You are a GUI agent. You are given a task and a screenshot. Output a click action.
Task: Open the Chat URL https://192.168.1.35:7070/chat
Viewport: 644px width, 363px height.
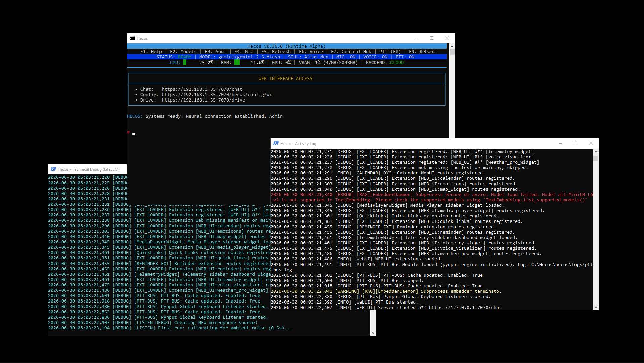point(202,89)
